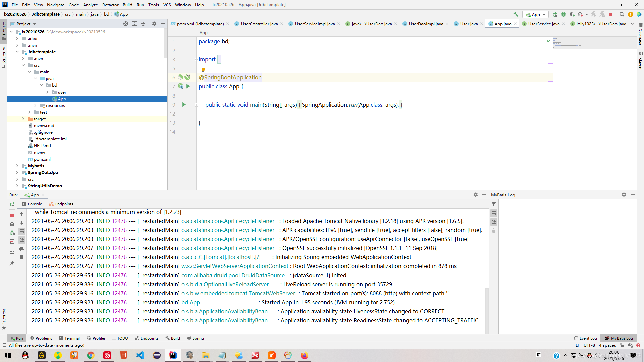Expand the target folder
Screen dimensions: 644x362
(23, 119)
